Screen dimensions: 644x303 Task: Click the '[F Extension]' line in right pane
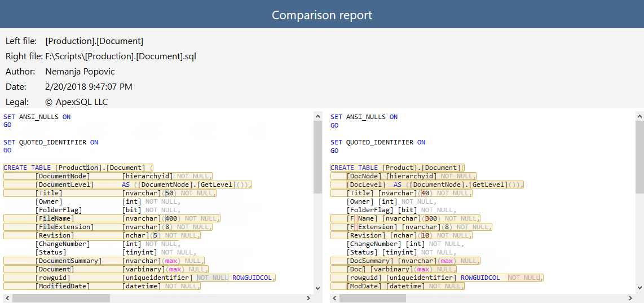click(411, 227)
